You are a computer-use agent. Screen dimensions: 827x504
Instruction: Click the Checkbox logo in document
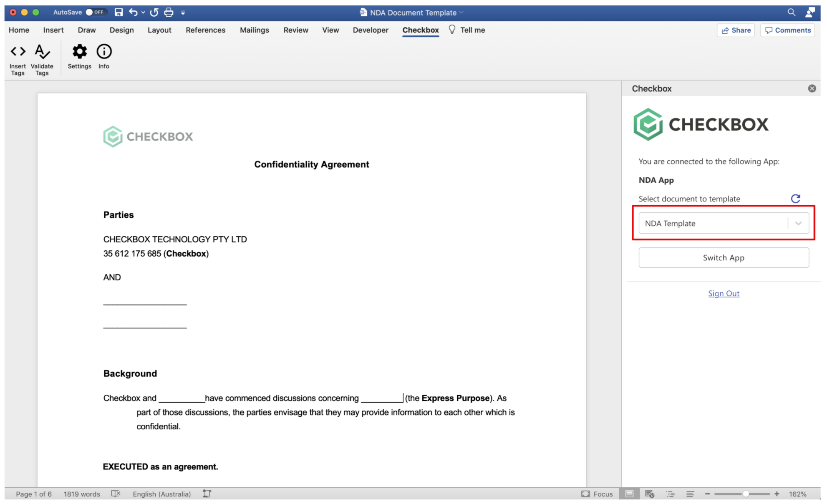pos(148,136)
